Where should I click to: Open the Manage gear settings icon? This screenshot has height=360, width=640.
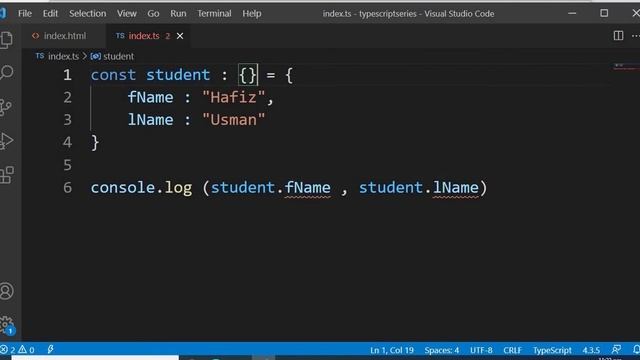click(x=7, y=325)
